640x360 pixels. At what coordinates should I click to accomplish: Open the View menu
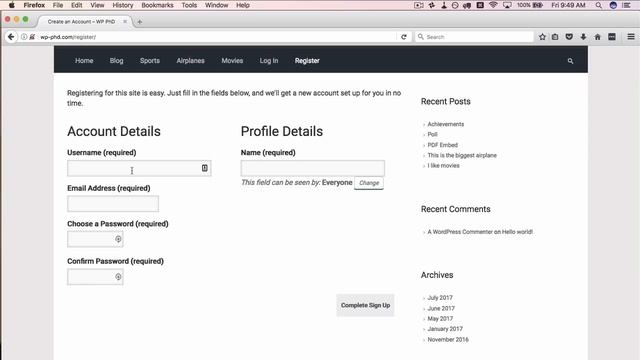(97, 5)
